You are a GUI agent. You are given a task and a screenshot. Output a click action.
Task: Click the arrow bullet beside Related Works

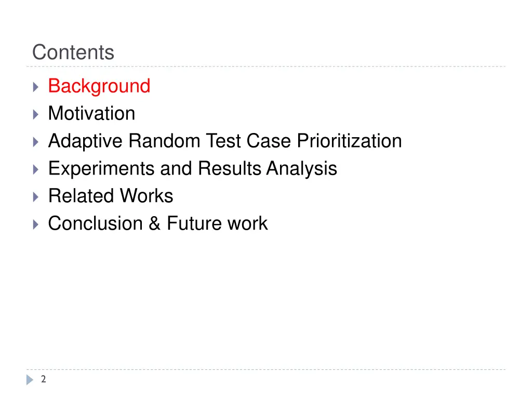[x=36, y=197]
